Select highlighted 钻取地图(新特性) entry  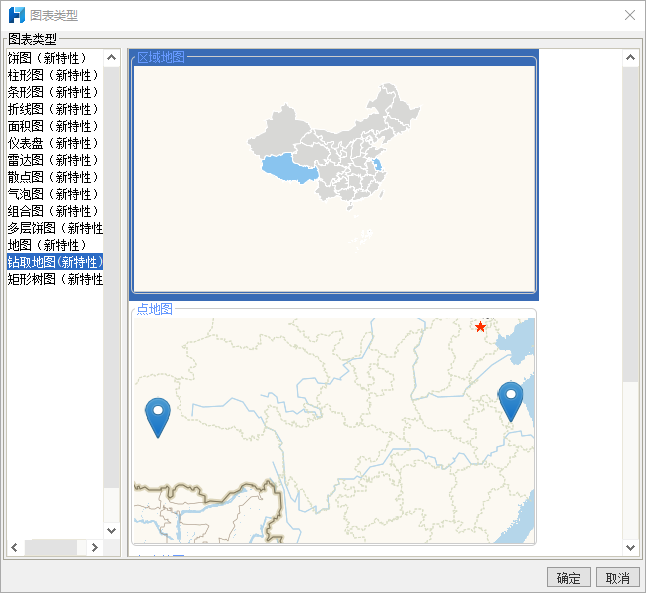point(55,262)
